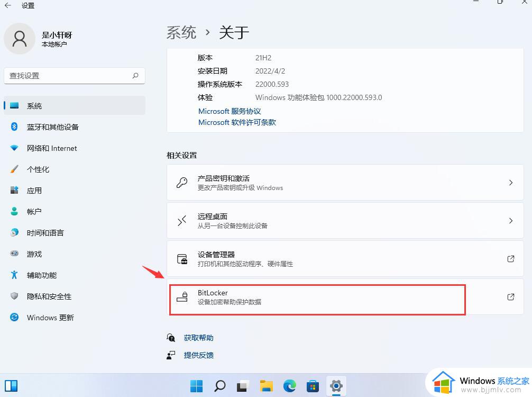The image size is (532, 397).
Task: Click the search magnifier in the settings search box
Action: click(135, 75)
